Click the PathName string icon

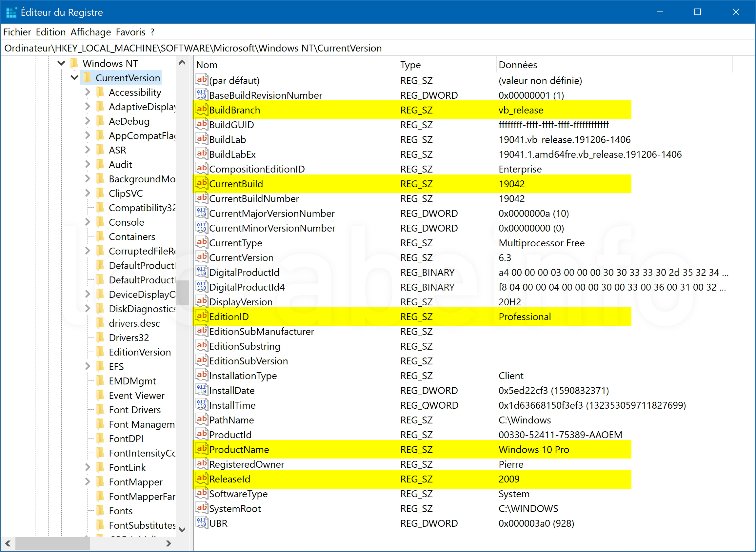(x=202, y=420)
